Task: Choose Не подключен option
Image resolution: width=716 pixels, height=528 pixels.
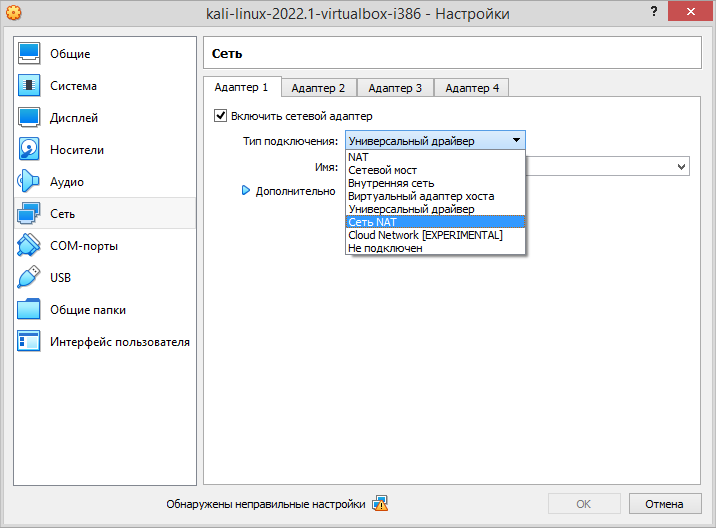Action: click(436, 248)
